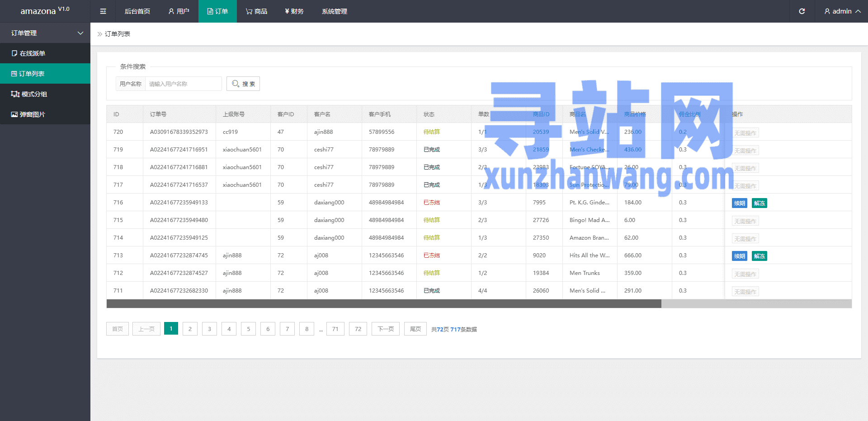Image resolution: width=868 pixels, height=421 pixels.
Task: Open the 用户 users menu
Action: 179,11
